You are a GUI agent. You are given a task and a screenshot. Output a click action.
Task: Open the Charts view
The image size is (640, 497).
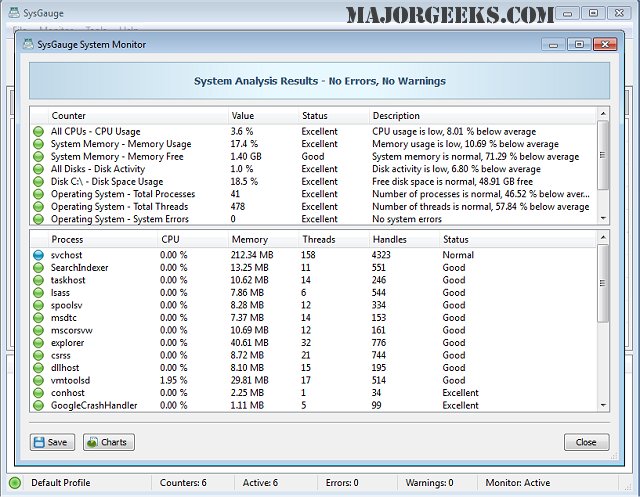pyautogui.click(x=109, y=442)
